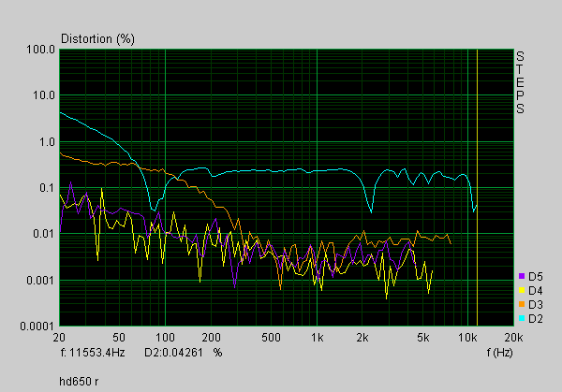Click the 0.1 y-axis label
562x392 pixels.
point(47,188)
